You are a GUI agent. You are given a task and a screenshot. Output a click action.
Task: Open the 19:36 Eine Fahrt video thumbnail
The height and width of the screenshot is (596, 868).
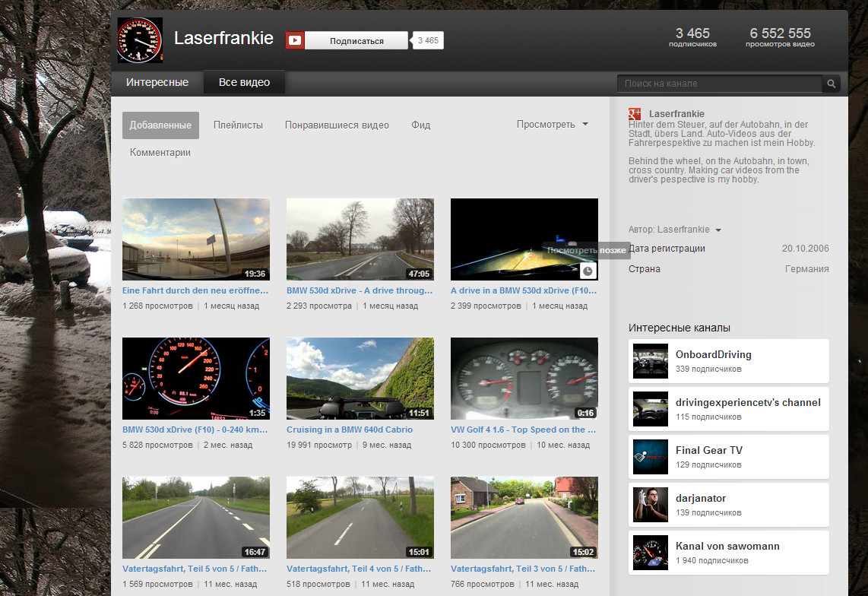pyautogui.click(x=196, y=239)
